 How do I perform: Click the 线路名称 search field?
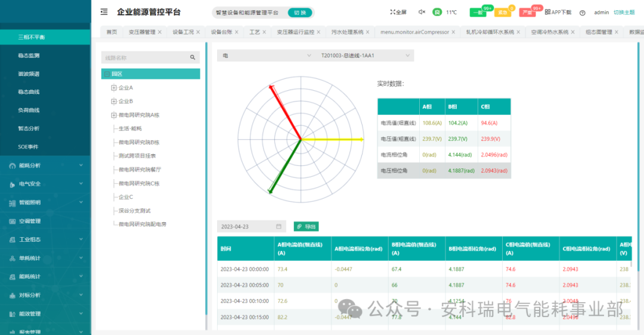pos(150,57)
